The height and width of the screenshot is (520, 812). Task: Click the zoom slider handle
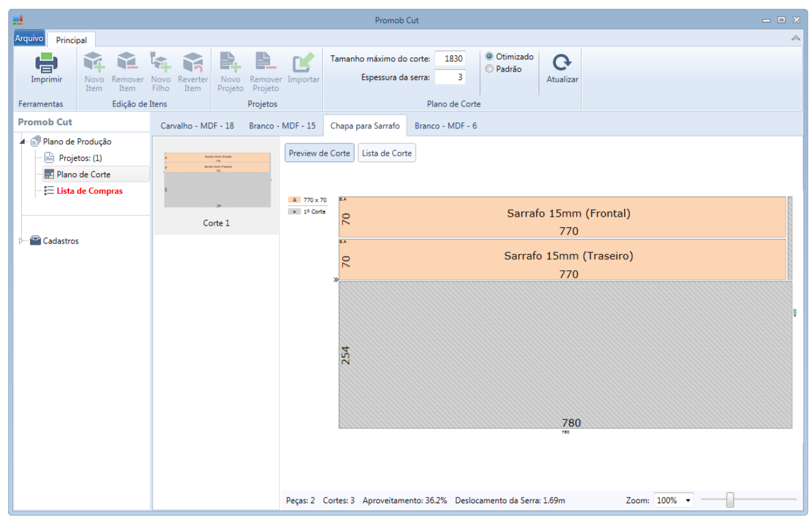click(x=730, y=500)
